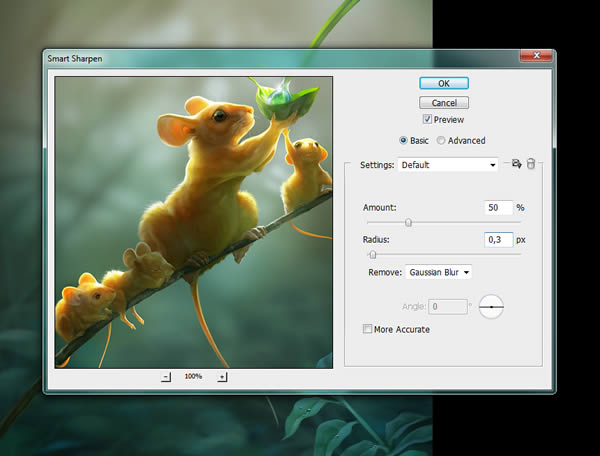
Task: Switch to Advanced mode
Action: click(x=440, y=141)
